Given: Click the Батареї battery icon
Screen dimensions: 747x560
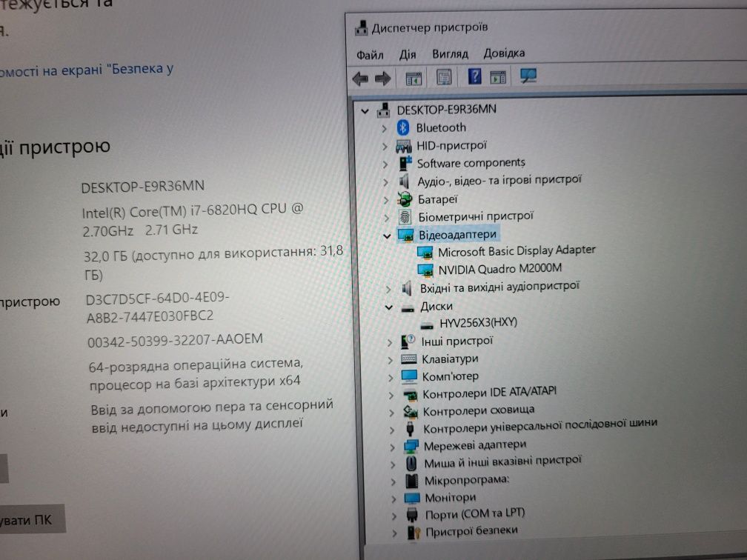Looking at the screenshot, I should 405,199.
